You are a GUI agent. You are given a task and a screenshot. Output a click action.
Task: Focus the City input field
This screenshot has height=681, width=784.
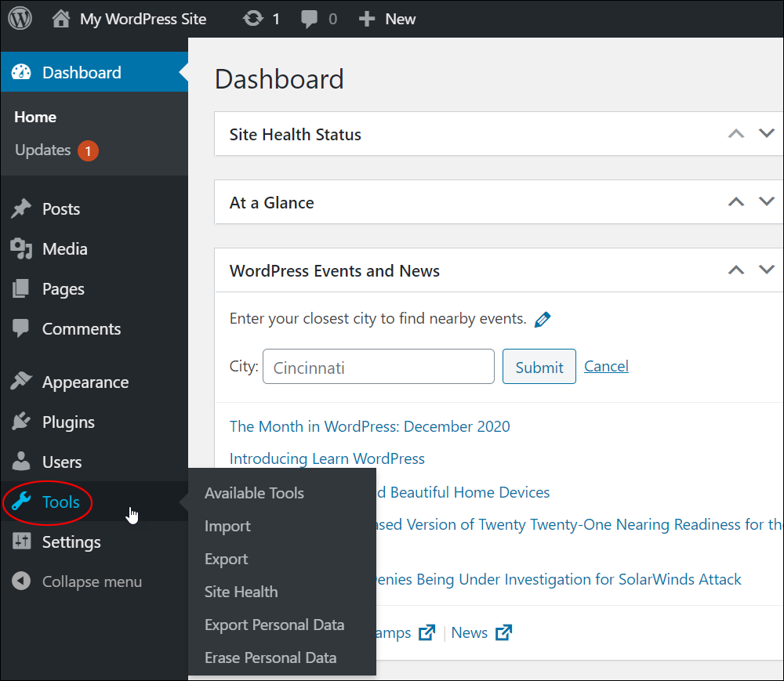click(x=379, y=367)
